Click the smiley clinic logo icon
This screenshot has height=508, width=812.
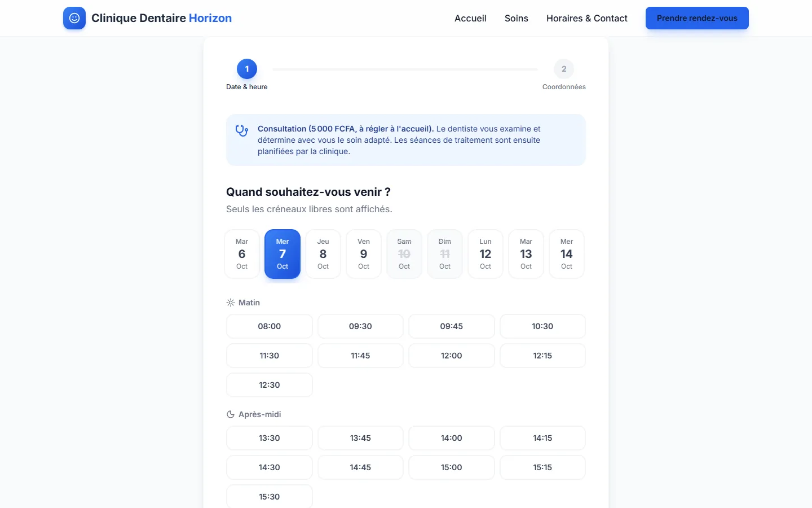click(x=74, y=18)
